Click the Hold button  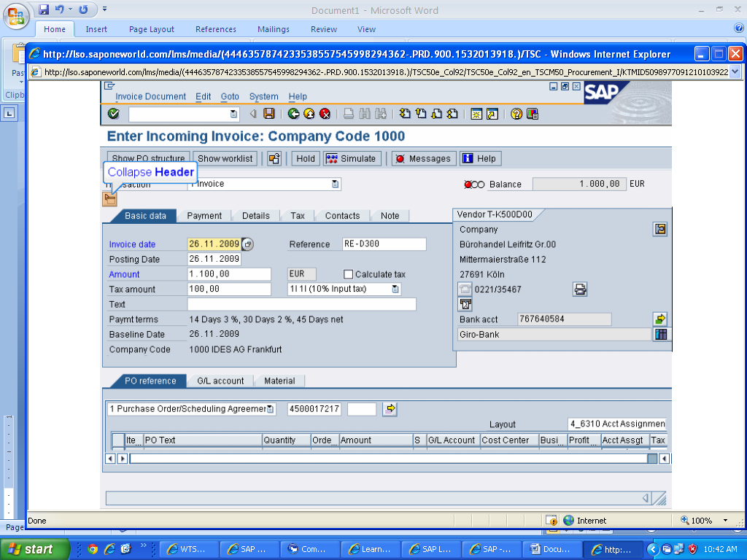[306, 158]
